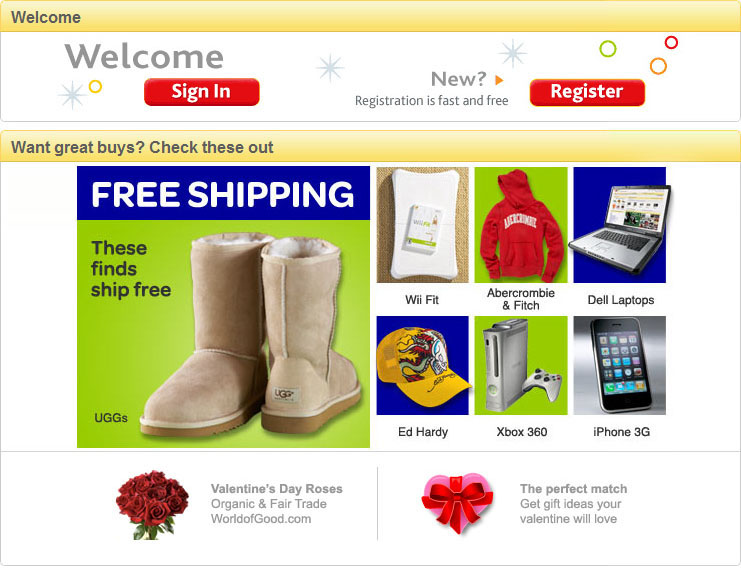Viewport: 741px width, 575px height.
Task: Click the red Sign In button
Action: [202, 92]
